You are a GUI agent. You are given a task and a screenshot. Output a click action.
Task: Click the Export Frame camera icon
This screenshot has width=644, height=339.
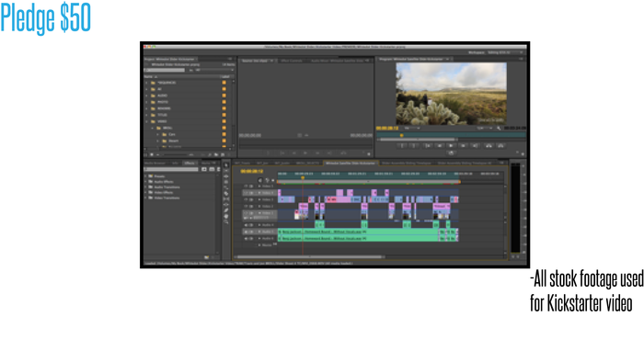tap(451, 153)
